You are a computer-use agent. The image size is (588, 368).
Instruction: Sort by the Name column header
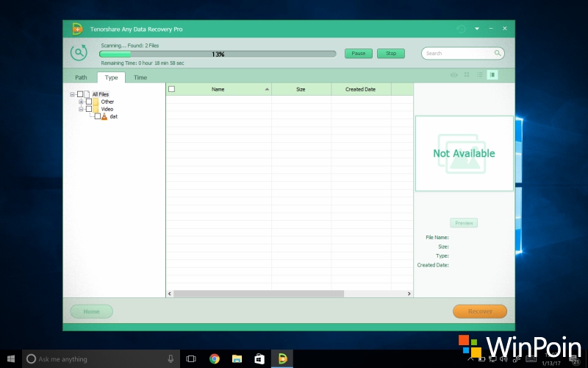point(218,89)
